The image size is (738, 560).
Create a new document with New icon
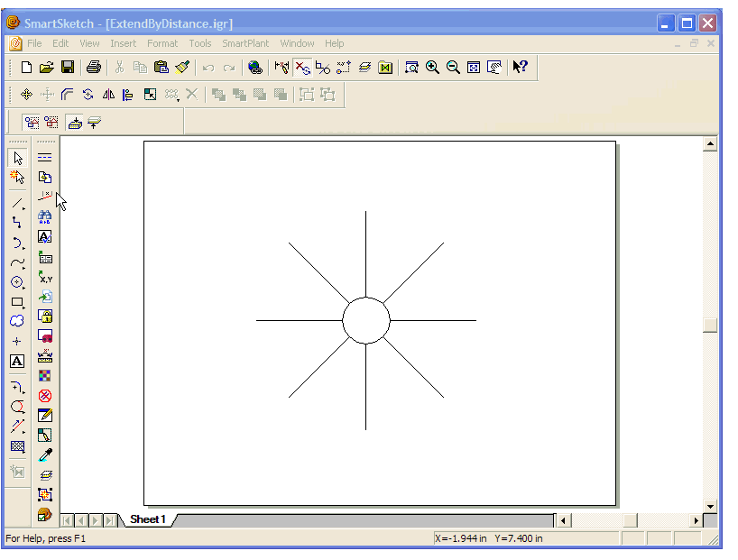26,68
